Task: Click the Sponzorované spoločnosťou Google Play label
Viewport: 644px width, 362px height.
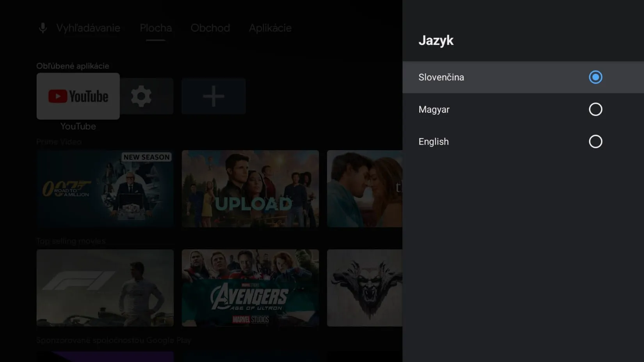Action: pos(114,340)
